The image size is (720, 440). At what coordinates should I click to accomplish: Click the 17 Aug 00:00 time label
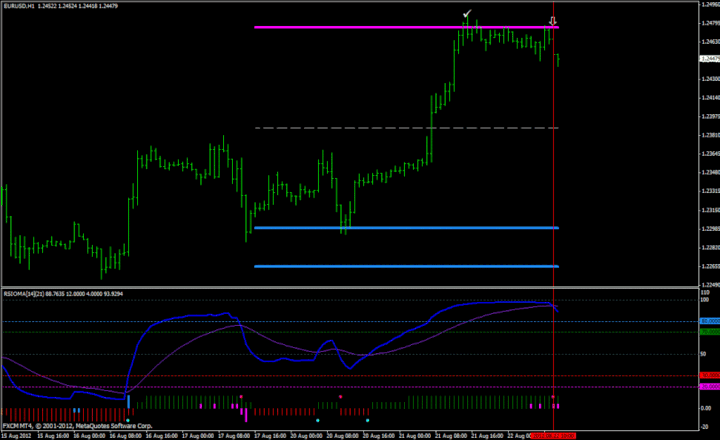(197, 435)
